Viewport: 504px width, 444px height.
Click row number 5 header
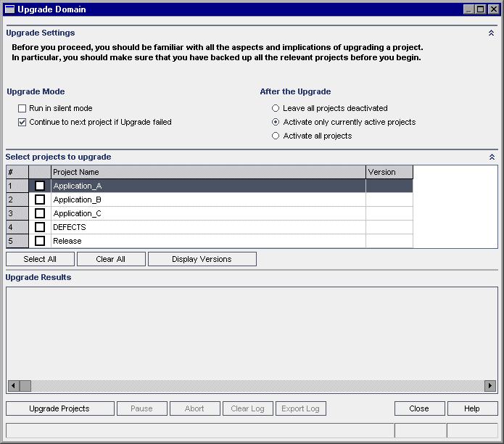(x=17, y=241)
